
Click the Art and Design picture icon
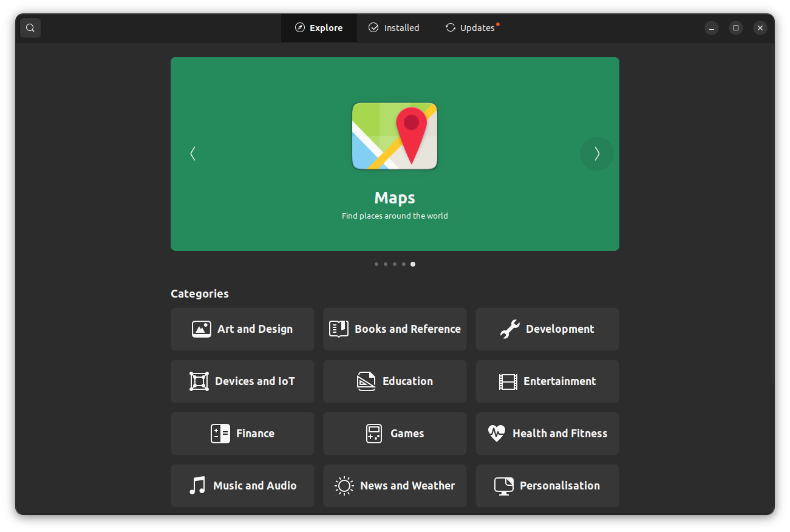[x=202, y=329]
